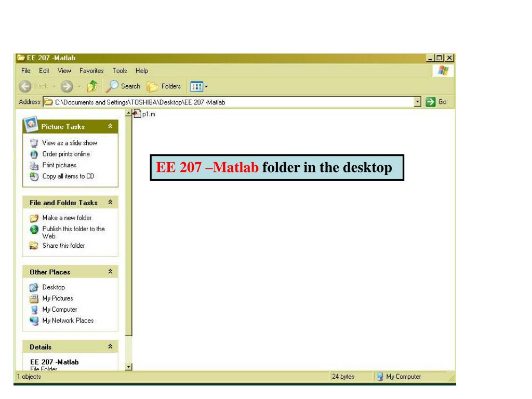Select the p1.m file
The height and width of the screenshot is (399, 532).
point(145,114)
